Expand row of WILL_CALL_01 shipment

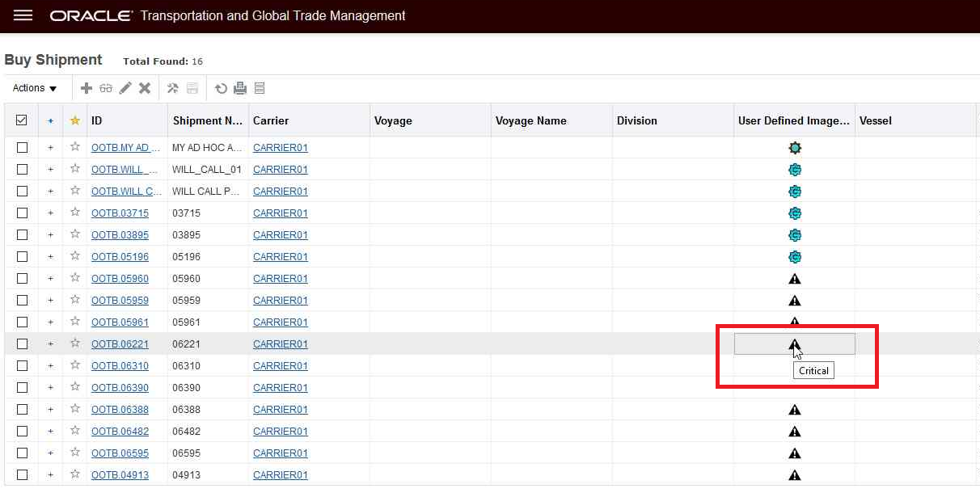pyautogui.click(x=50, y=170)
